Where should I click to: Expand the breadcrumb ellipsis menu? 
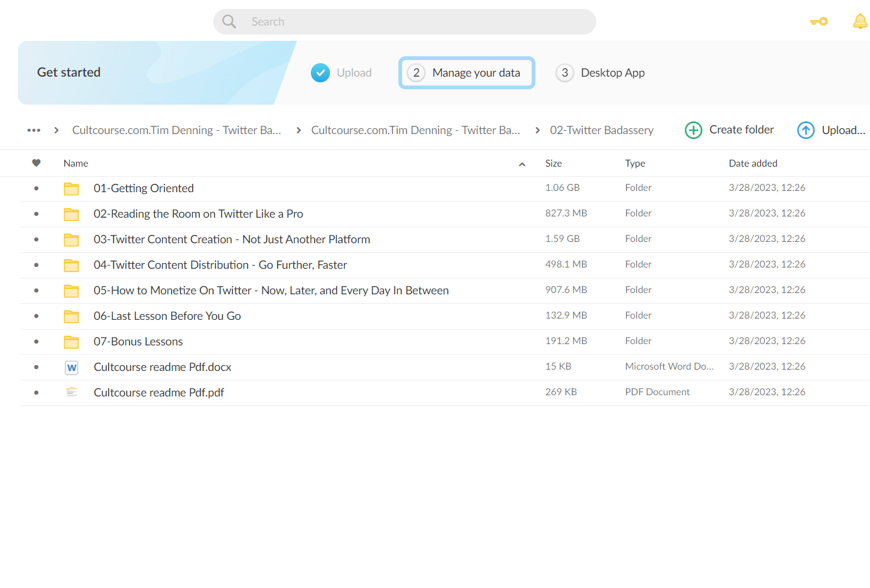click(34, 130)
